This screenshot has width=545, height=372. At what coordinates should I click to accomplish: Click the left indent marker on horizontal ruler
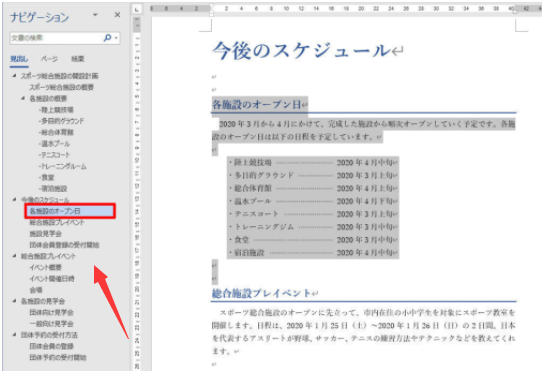pos(211,13)
